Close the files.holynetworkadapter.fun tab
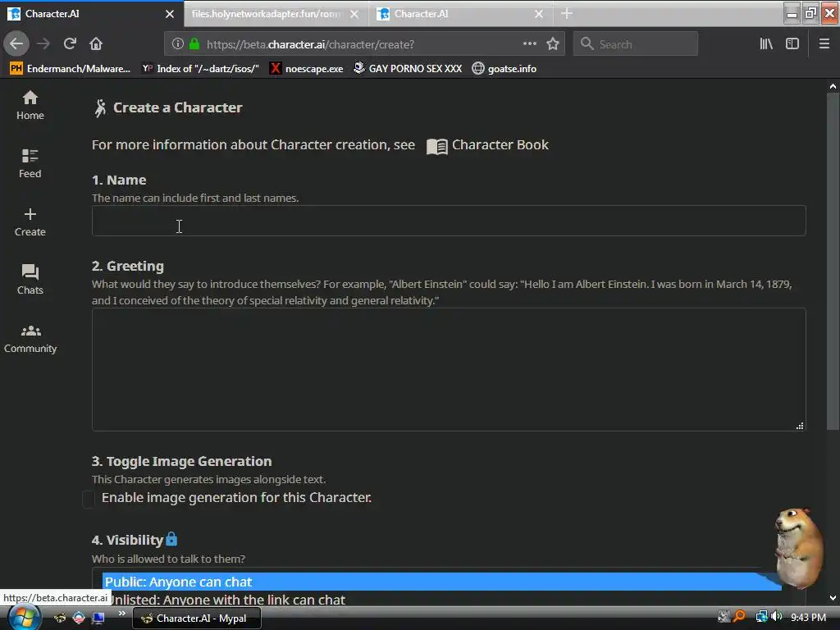 click(x=354, y=14)
